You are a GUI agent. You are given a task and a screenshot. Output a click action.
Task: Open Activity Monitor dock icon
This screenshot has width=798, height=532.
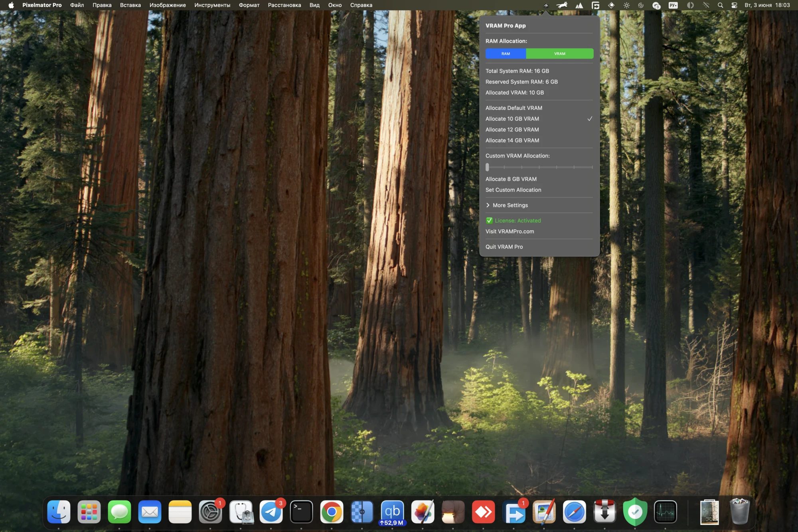coord(665,512)
